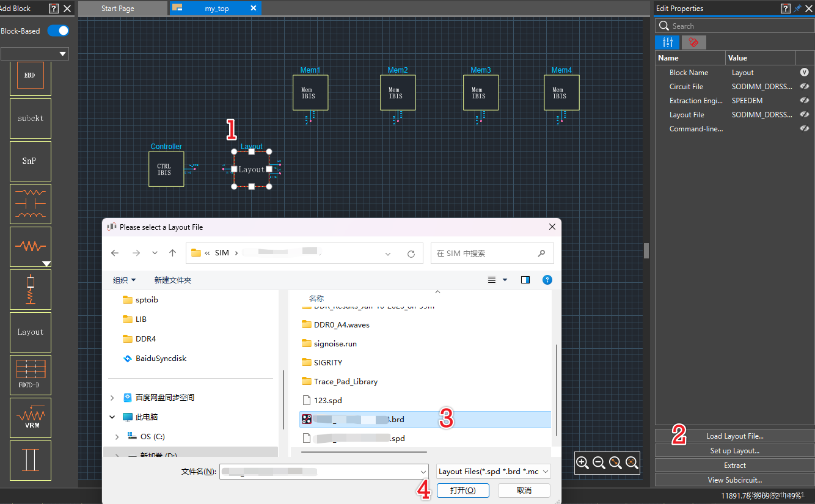This screenshot has height=504, width=815.
Task: Select the Mem4 IBIS block
Action: [x=561, y=92]
